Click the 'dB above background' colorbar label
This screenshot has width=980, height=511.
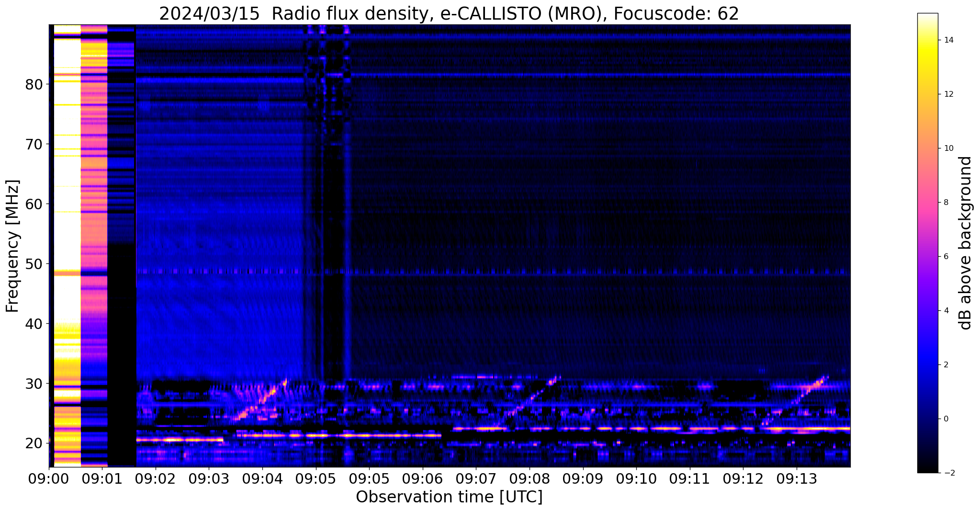(x=965, y=243)
